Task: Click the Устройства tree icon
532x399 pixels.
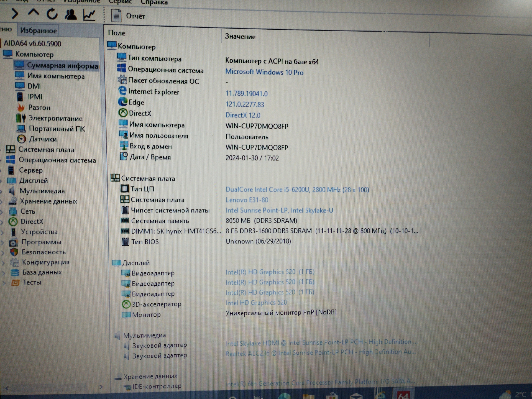Action: point(13,232)
